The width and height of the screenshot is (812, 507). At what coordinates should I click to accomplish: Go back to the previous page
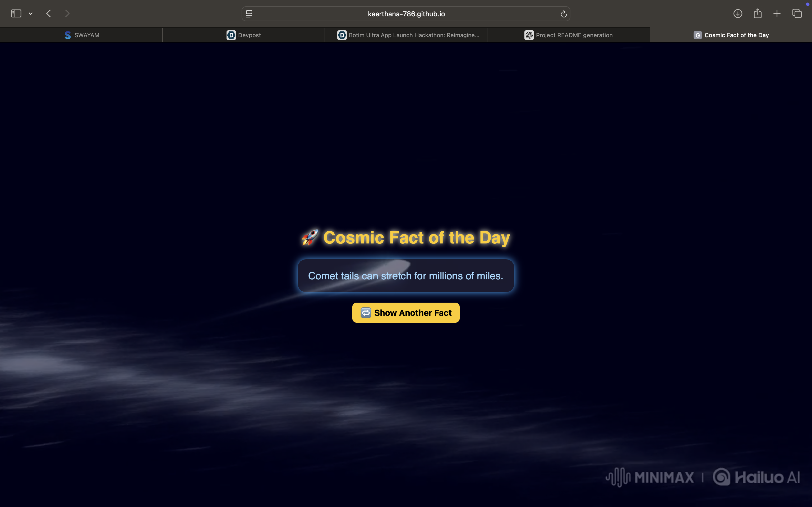point(49,13)
